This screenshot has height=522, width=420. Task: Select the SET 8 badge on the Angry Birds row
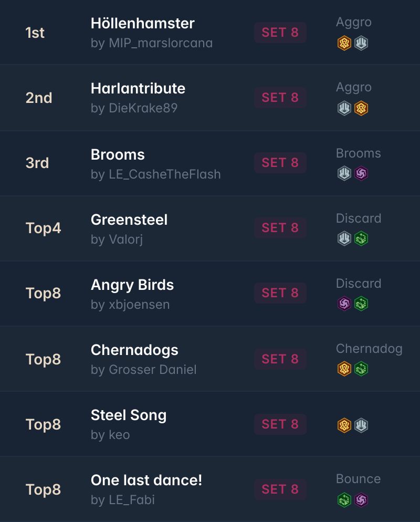[x=280, y=293]
